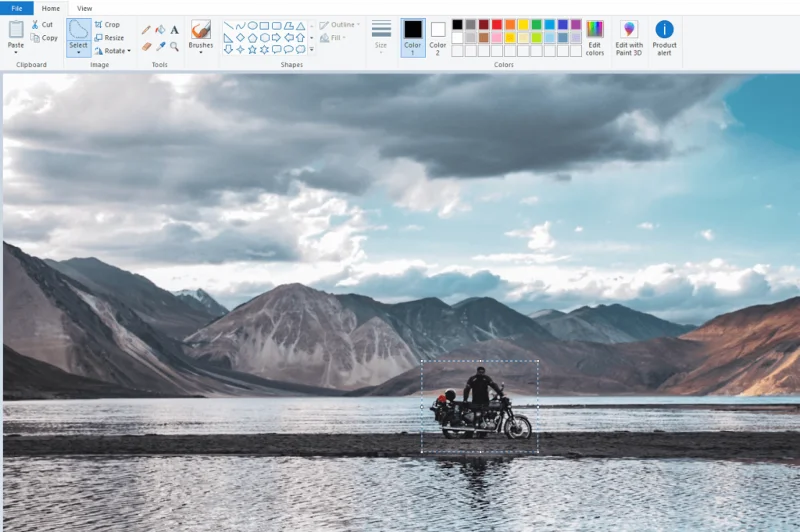Choose the Down arrow shape
This screenshot has height=532, width=800.
coord(228,49)
